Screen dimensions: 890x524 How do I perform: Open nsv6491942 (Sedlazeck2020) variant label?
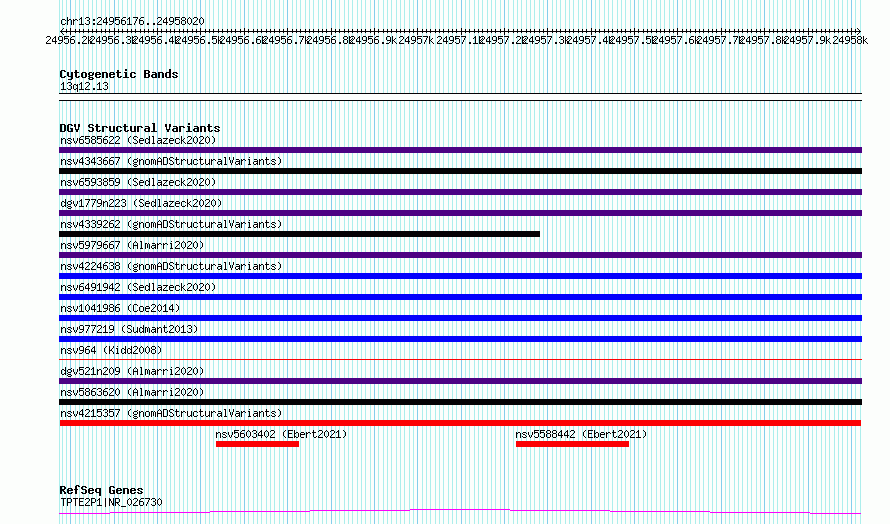pyautogui.click(x=138, y=287)
